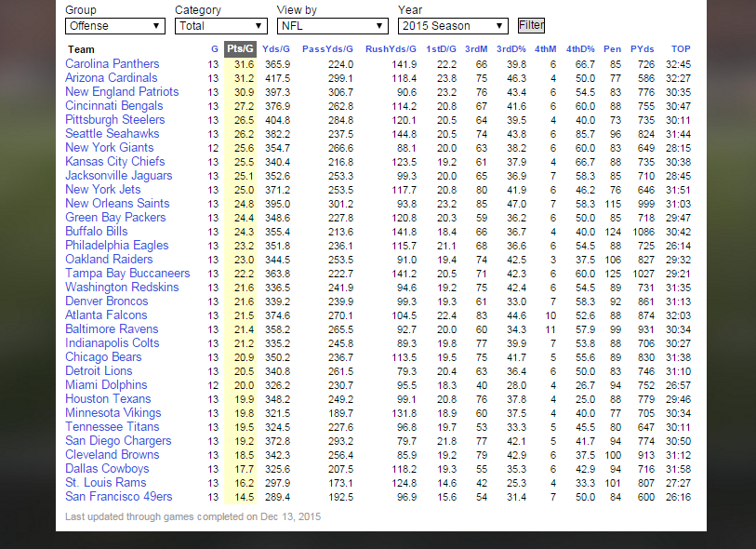756x549 pixels.
Task: Click Arizona Cardinals Yds/G value 417.5
Action: [277, 79]
